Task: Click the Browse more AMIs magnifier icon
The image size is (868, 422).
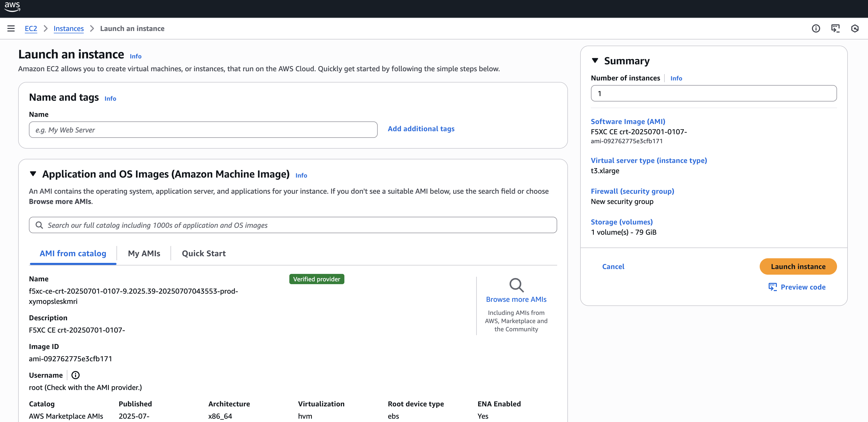Action: 516,285
